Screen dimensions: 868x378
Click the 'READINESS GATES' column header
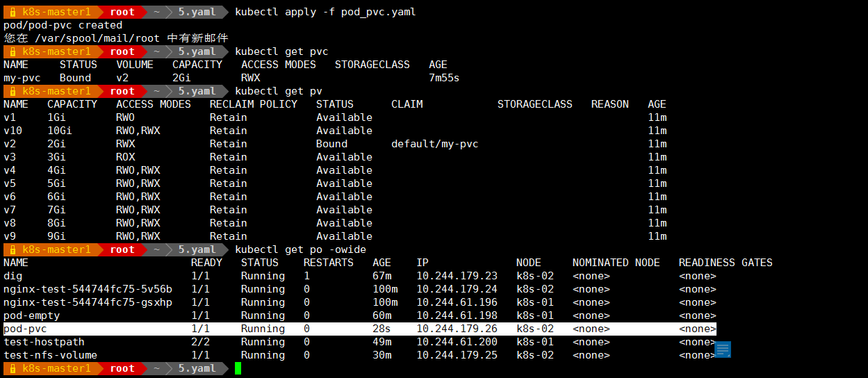click(x=726, y=263)
